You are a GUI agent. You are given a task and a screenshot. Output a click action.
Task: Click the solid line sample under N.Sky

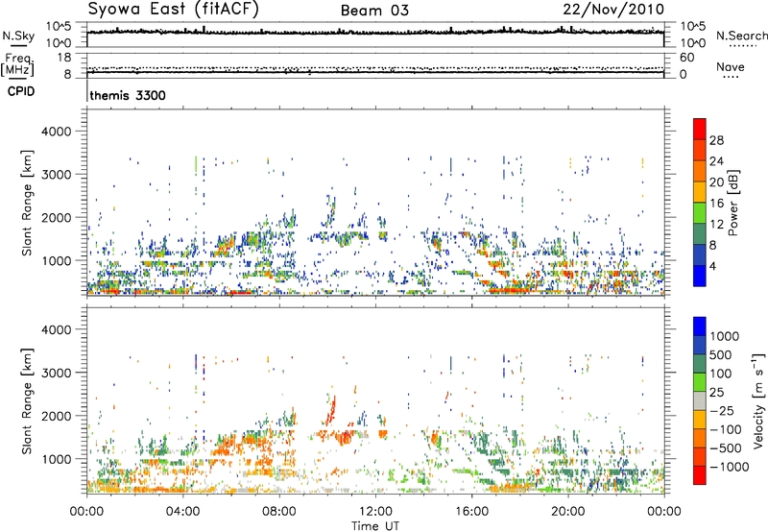click(18, 46)
